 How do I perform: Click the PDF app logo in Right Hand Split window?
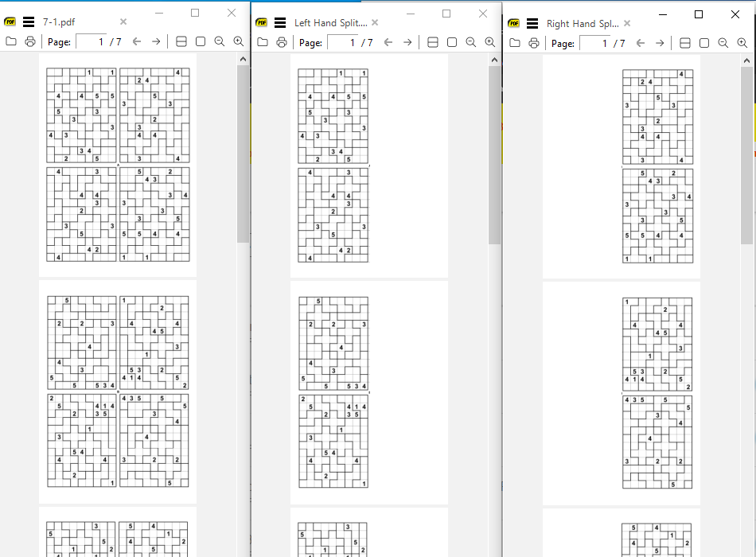click(x=514, y=23)
